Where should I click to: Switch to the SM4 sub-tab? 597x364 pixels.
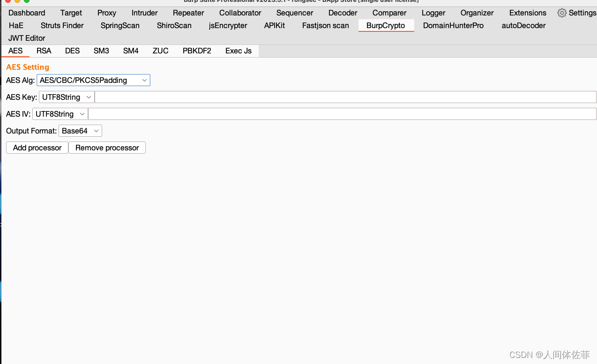point(131,51)
